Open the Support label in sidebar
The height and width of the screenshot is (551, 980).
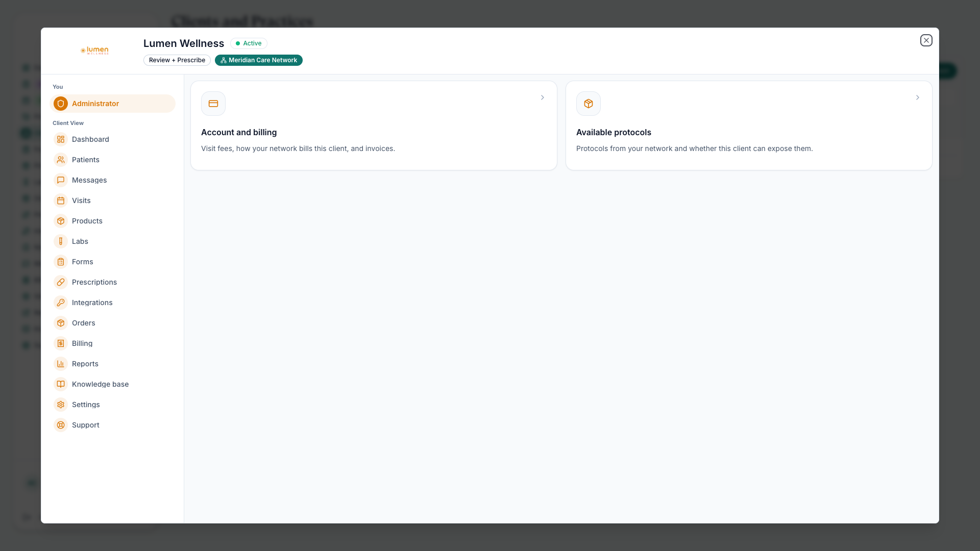point(86,425)
